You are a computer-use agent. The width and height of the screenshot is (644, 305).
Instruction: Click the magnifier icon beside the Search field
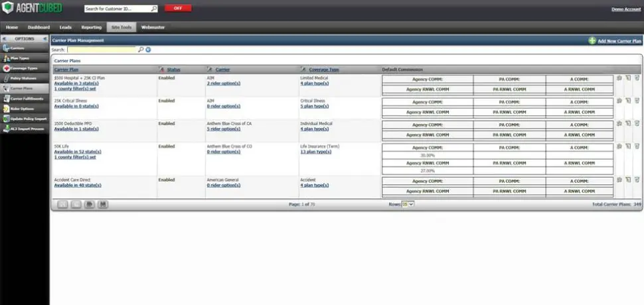click(x=141, y=50)
